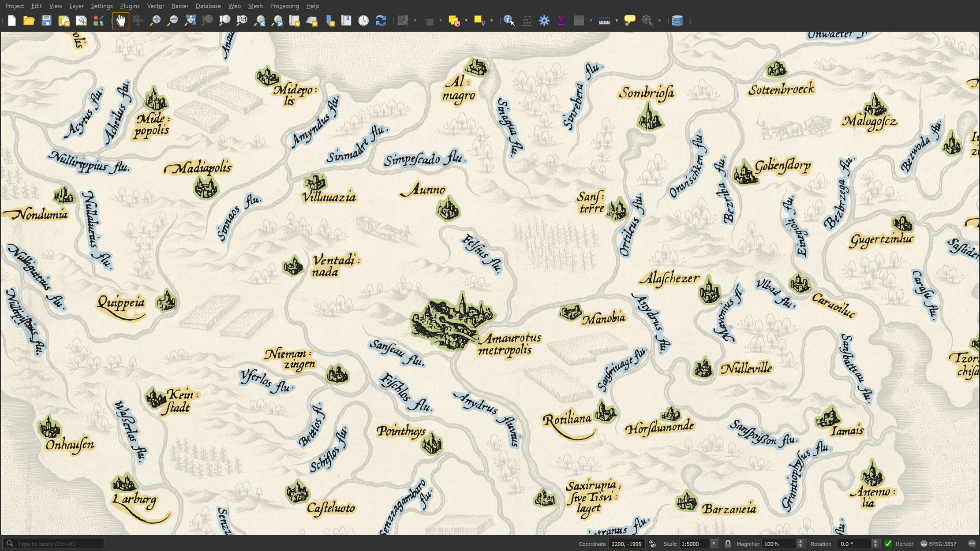The height and width of the screenshot is (551, 980).
Task: Click the EPSG:3857 CRS button
Action: (938, 544)
